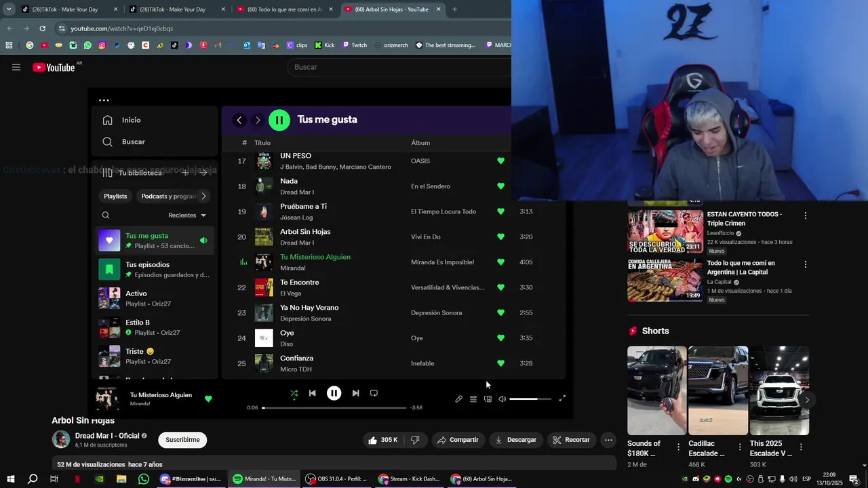The width and height of the screenshot is (868, 488).
Task: Share the video via Compartir
Action: 458,440
